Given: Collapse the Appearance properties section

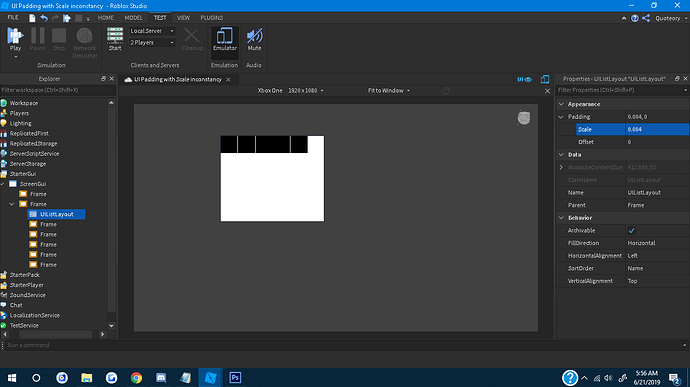Looking at the screenshot, I should click(561, 104).
